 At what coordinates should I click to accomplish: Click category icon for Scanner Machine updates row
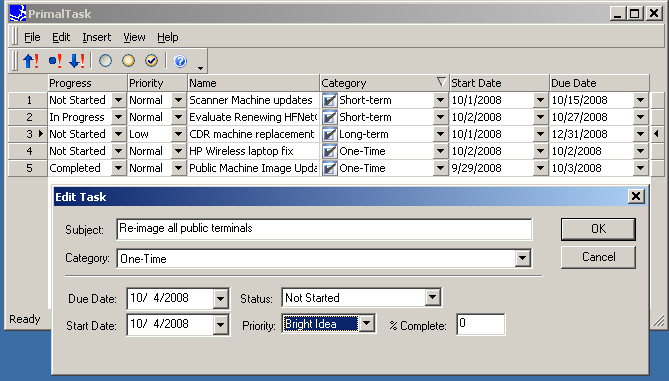coord(329,100)
